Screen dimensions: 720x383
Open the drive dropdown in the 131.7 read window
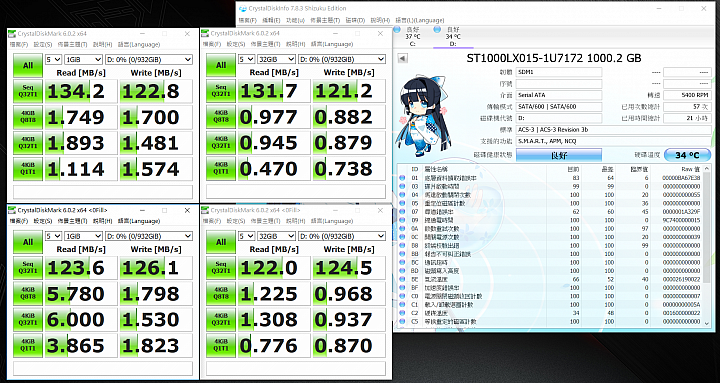tap(342, 59)
